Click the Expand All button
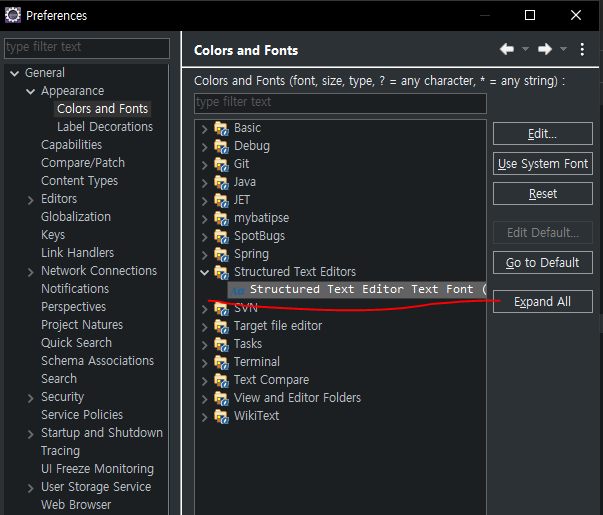Image resolution: width=603 pixels, height=515 pixels. coord(543,302)
